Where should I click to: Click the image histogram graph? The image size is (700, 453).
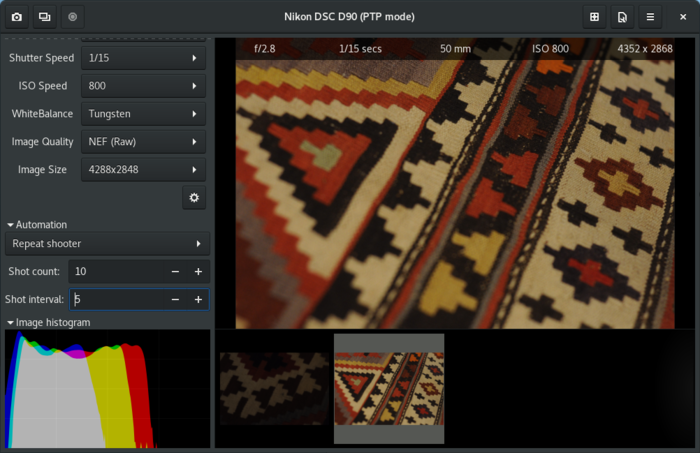107,389
